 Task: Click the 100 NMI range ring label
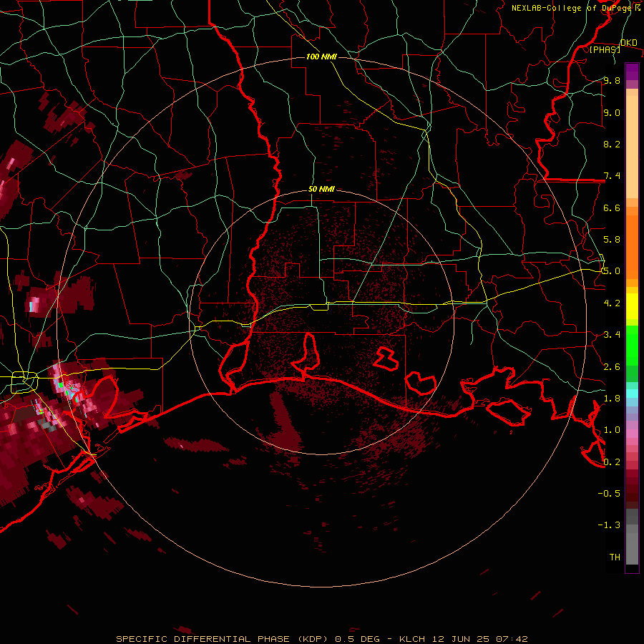click(x=321, y=57)
